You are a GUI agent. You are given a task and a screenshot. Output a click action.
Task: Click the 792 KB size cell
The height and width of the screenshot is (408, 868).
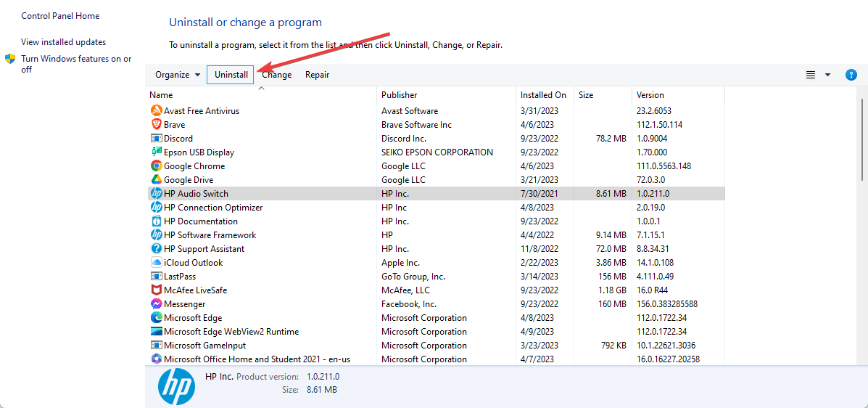[x=614, y=346]
